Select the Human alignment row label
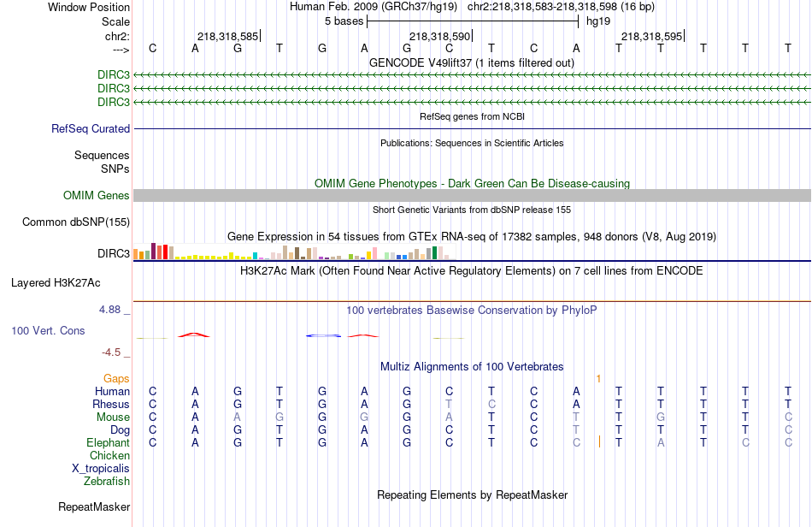The image size is (812, 527). click(x=112, y=391)
